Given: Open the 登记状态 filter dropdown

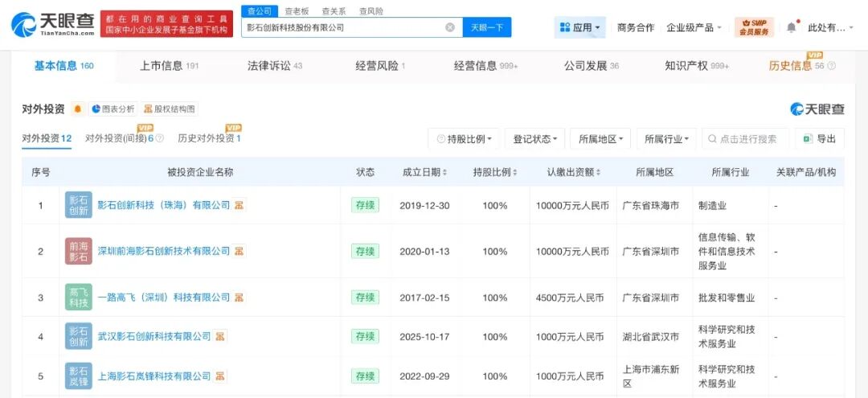Looking at the screenshot, I should (x=534, y=139).
